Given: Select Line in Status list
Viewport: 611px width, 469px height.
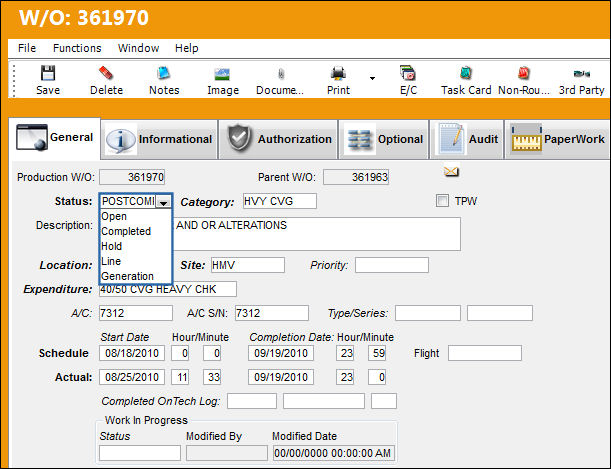Looking at the screenshot, I should click(136, 261).
